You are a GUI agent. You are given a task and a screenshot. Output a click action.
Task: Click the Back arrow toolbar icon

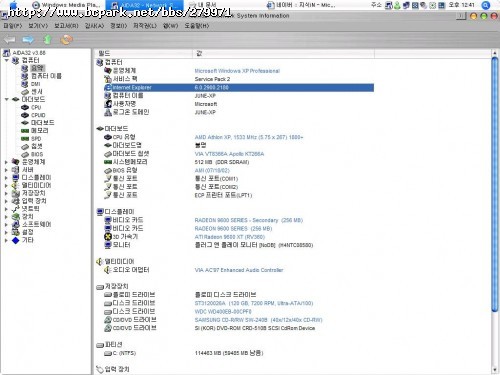tap(10, 40)
